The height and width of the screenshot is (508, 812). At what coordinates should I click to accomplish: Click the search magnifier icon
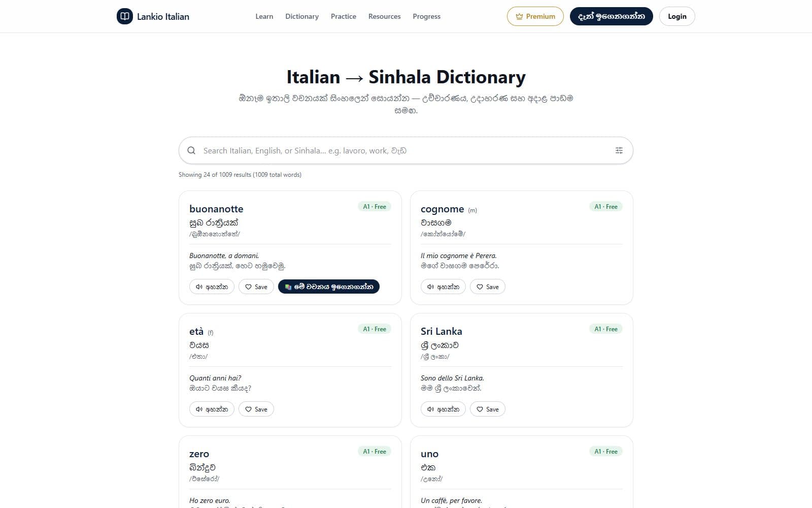[x=191, y=150]
